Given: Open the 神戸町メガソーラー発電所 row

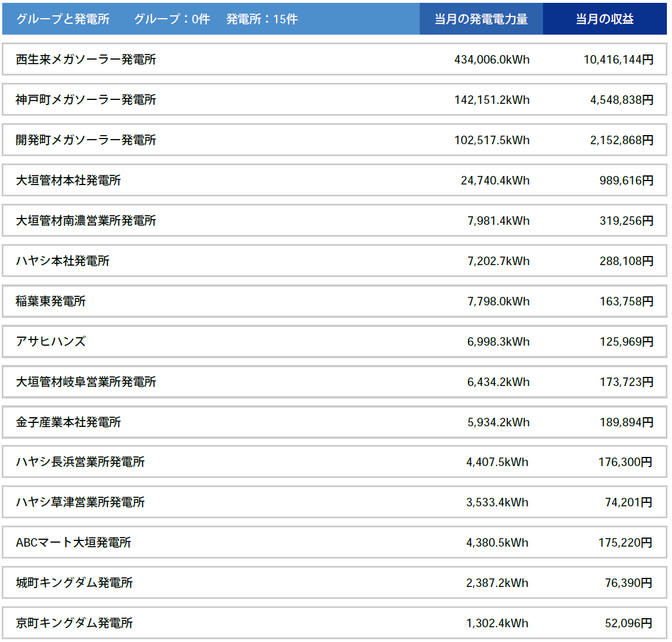Looking at the screenshot, I should tap(334, 99).
